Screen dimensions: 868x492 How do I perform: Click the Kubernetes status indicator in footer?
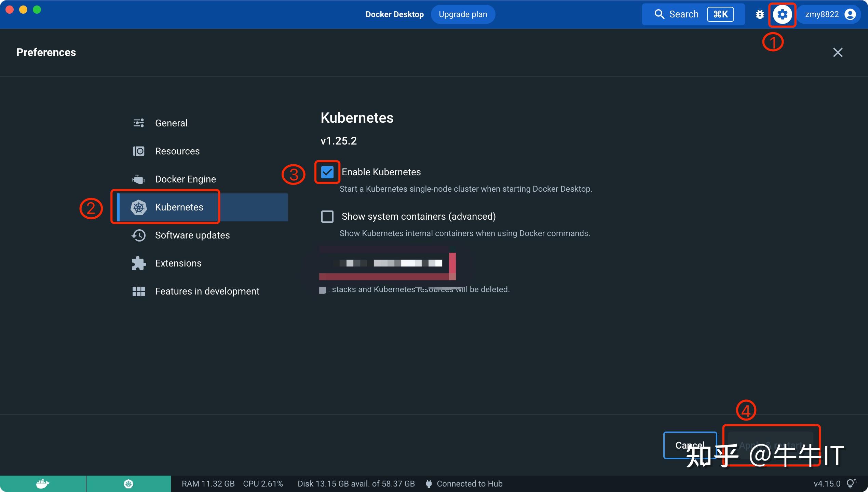pyautogui.click(x=128, y=483)
